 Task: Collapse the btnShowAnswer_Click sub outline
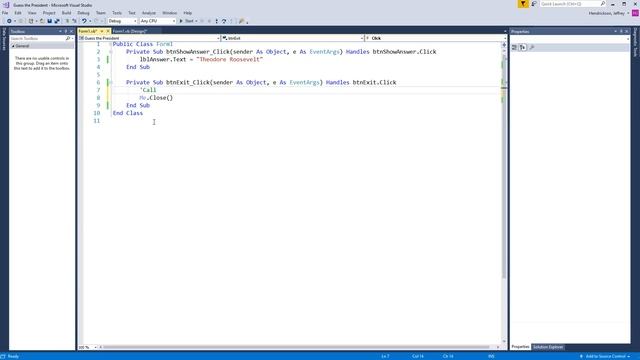click(x=111, y=52)
